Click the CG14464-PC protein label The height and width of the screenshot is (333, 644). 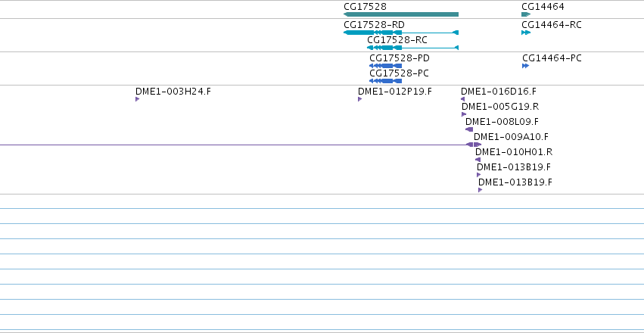pyautogui.click(x=552, y=58)
